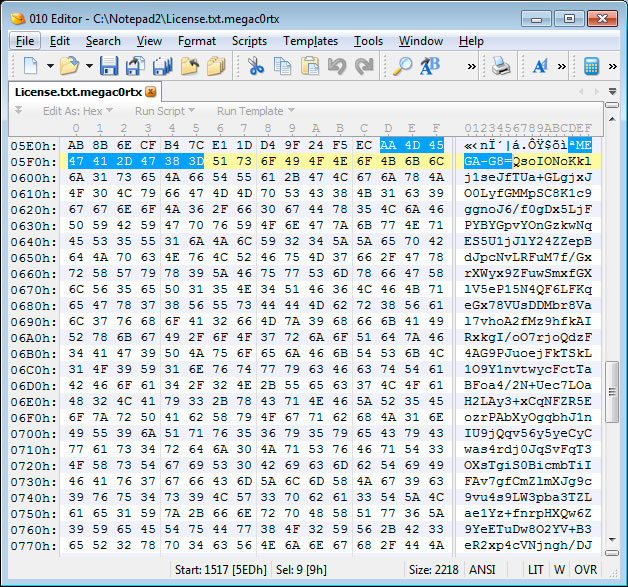Viewport: 628px width, 587px height.
Task: Click the highlighted hex byte AA in row 05E0h
Action: [388, 145]
